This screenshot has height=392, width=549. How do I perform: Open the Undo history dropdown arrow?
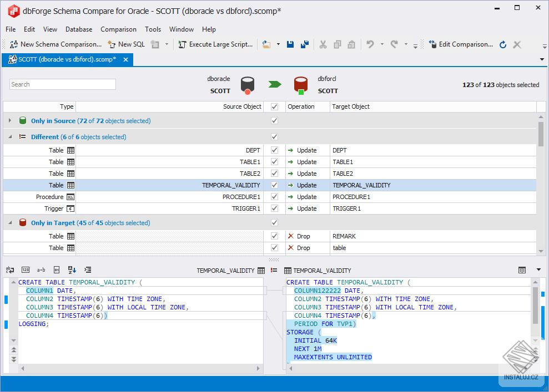tap(382, 44)
